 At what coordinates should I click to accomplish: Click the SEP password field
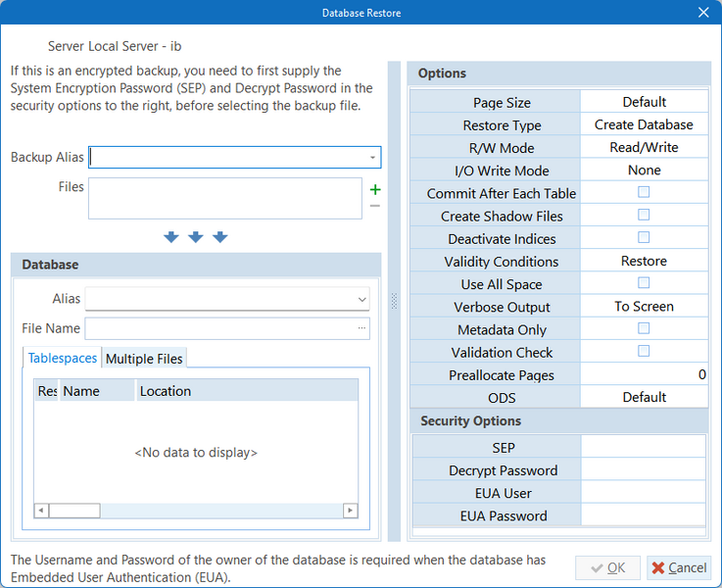click(644, 447)
